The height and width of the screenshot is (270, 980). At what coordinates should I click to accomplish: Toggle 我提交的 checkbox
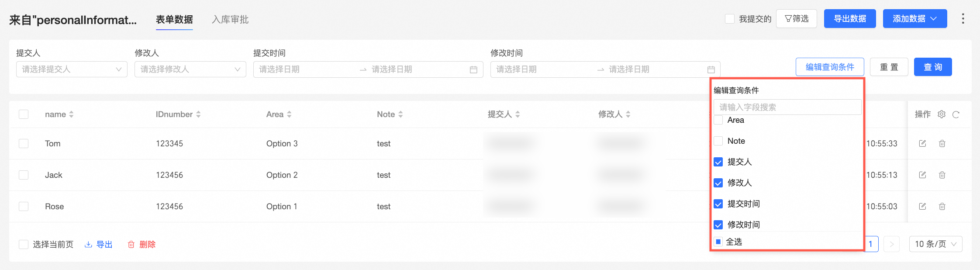730,19
